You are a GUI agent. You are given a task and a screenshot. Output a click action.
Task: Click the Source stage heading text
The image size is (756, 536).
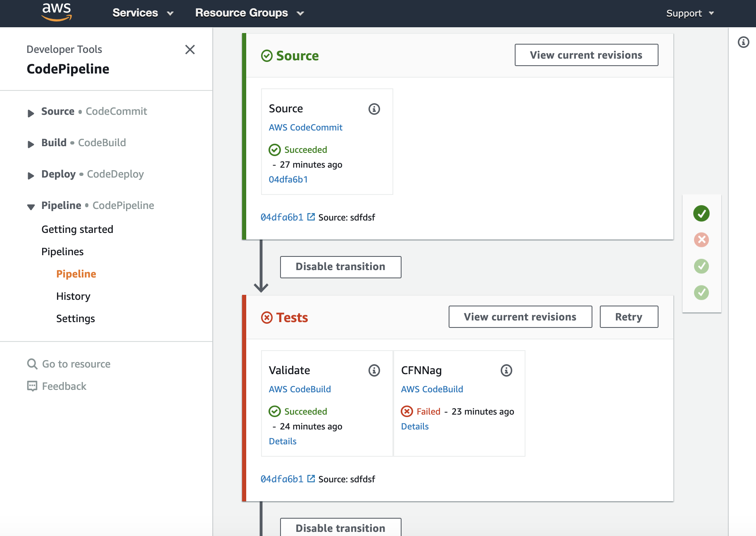(x=297, y=56)
